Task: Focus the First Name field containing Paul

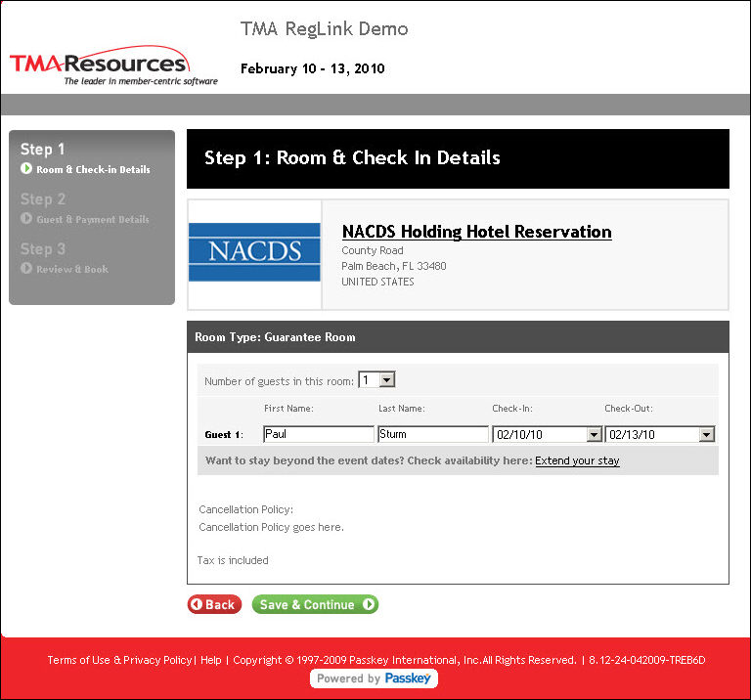Action: pyautogui.click(x=319, y=434)
